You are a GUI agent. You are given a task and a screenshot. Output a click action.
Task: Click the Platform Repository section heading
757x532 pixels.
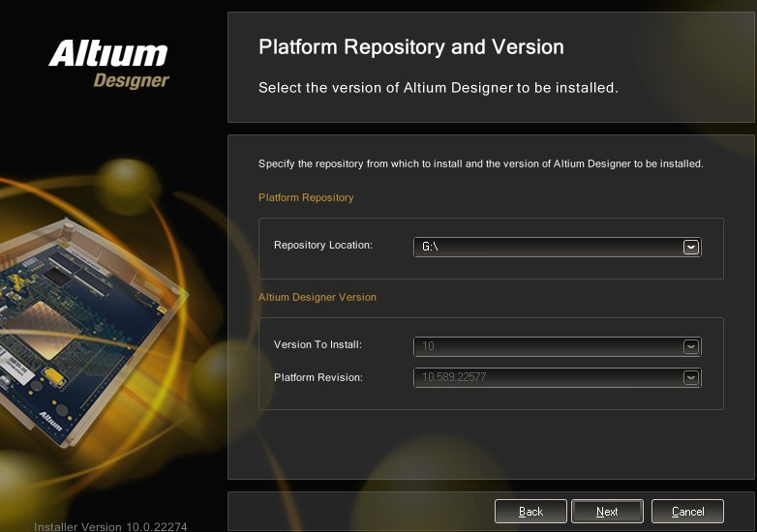pos(306,197)
